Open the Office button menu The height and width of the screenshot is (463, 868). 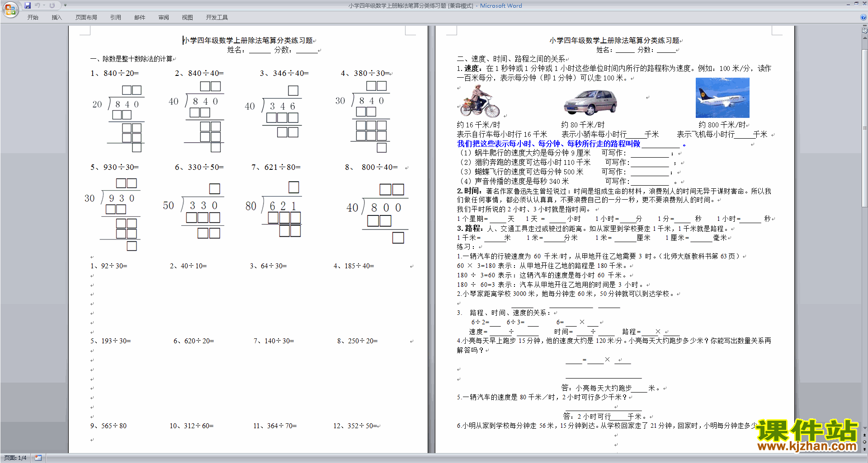(x=10, y=9)
